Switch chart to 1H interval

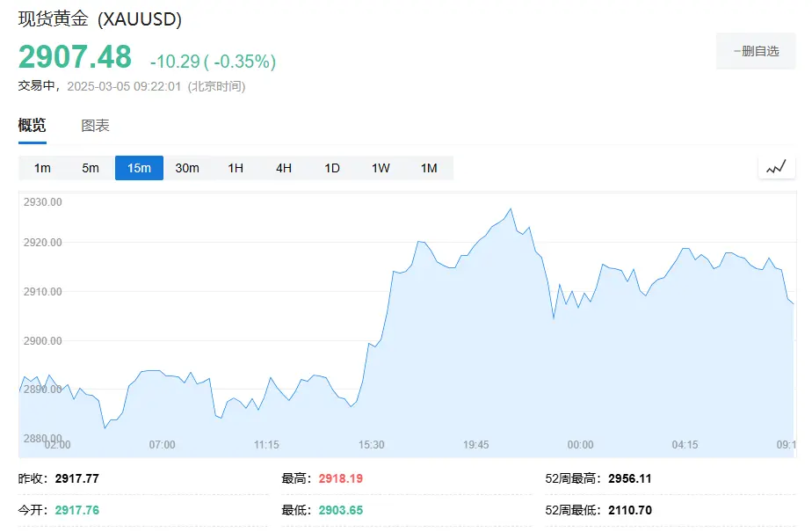point(236,168)
